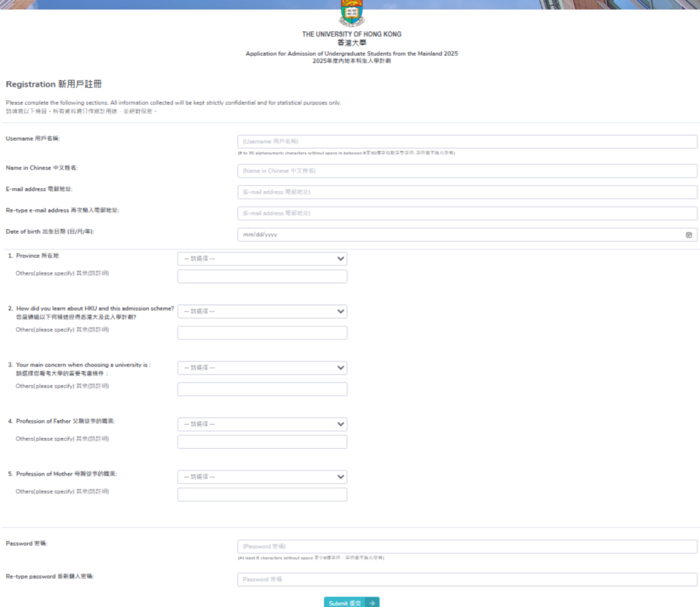Image resolution: width=700 pixels, height=607 pixels.
Task: Click the Others field under Profession of Father
Action: pos(262,442)
